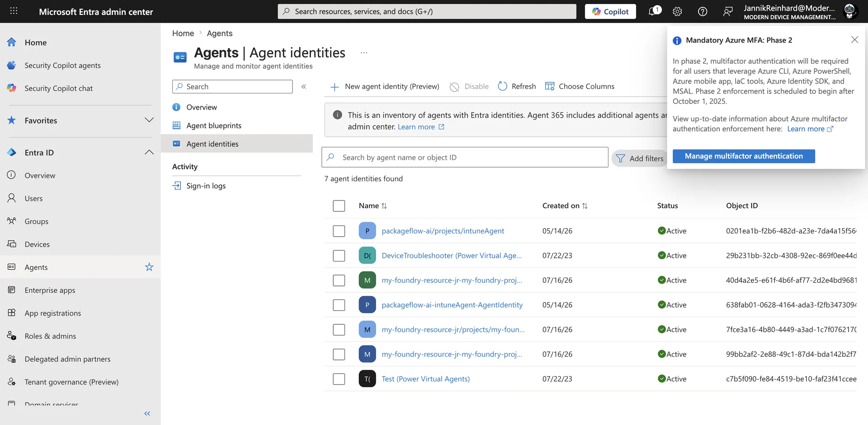868x425 pixels.
Task: Open Learn more link in inventory banner
Action: [421, 127]
